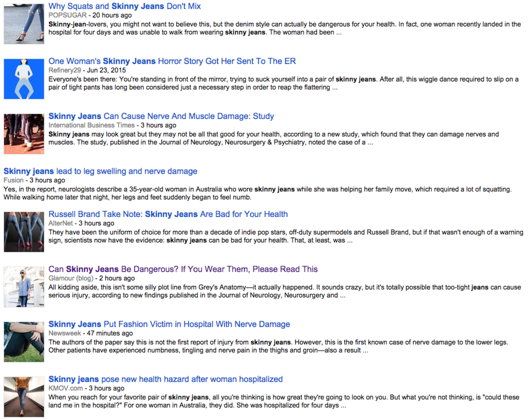Open 'Why Squats and Skinny Jeans Don't Mix' headline
528x420 pixels.
pos(125,6)
